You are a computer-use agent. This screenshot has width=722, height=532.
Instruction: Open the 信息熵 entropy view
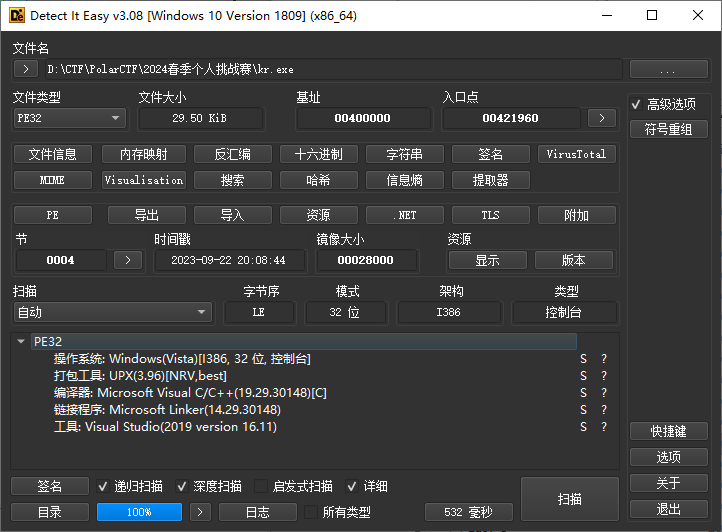point(405,180)
